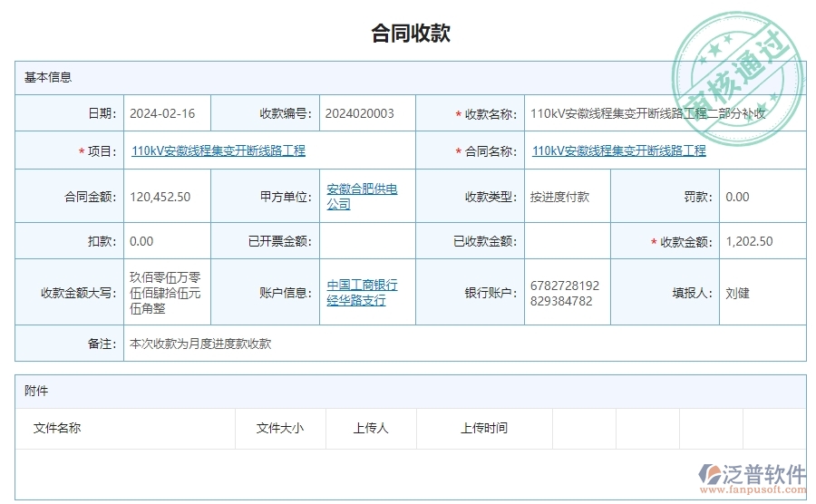
Task: Click the 上传时间 column header
Action: 484,428
